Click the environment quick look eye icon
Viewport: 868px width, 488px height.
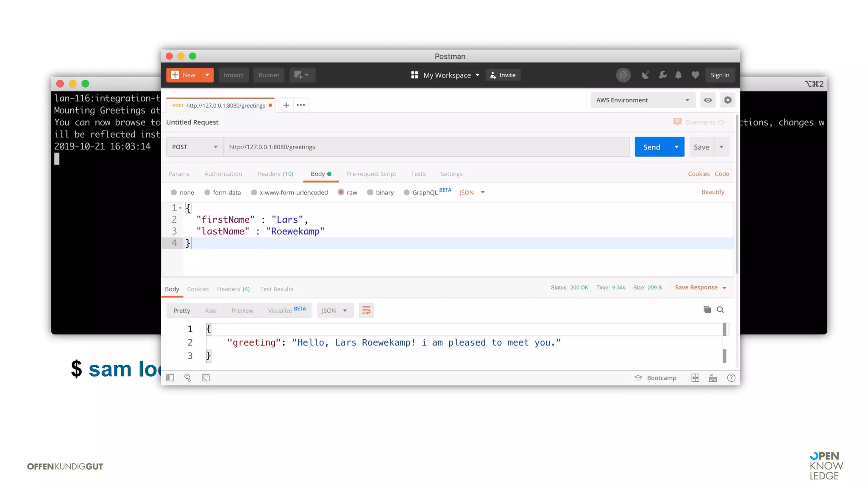click(708, 100)
